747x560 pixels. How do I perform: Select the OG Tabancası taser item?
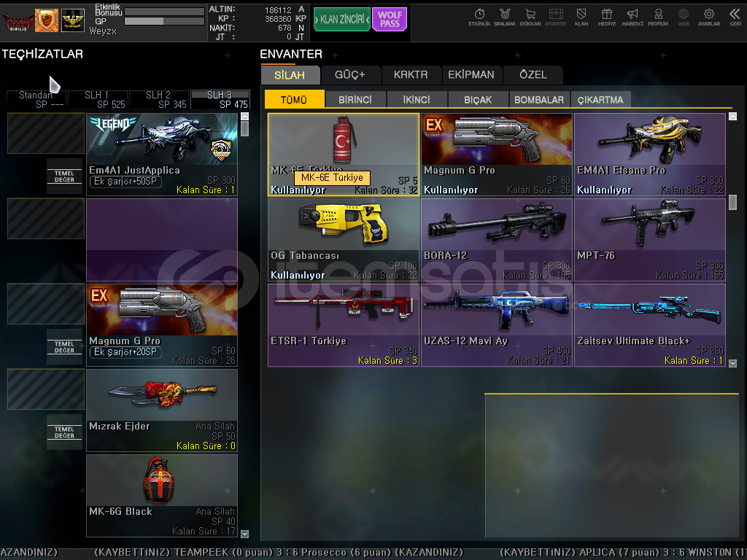(x=344, y=240)
